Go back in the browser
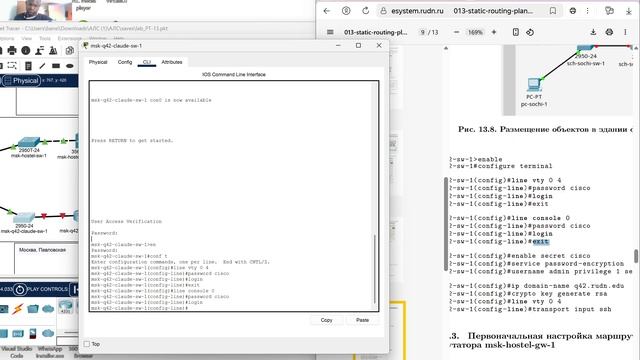Screen dimensions: 640x360 coord(327,11)
